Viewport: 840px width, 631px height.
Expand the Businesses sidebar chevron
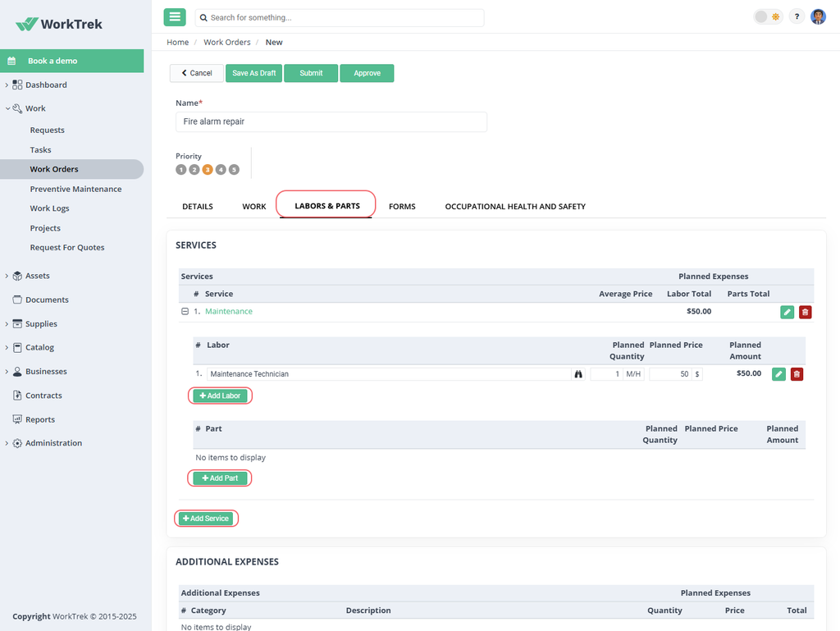point(7,371)
